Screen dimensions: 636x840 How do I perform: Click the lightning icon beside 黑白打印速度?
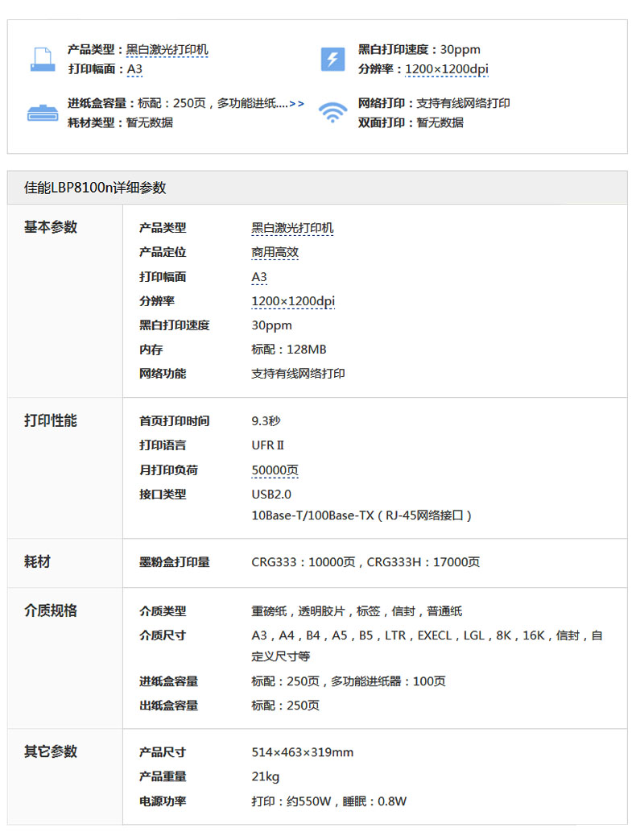tap(332, 60)
